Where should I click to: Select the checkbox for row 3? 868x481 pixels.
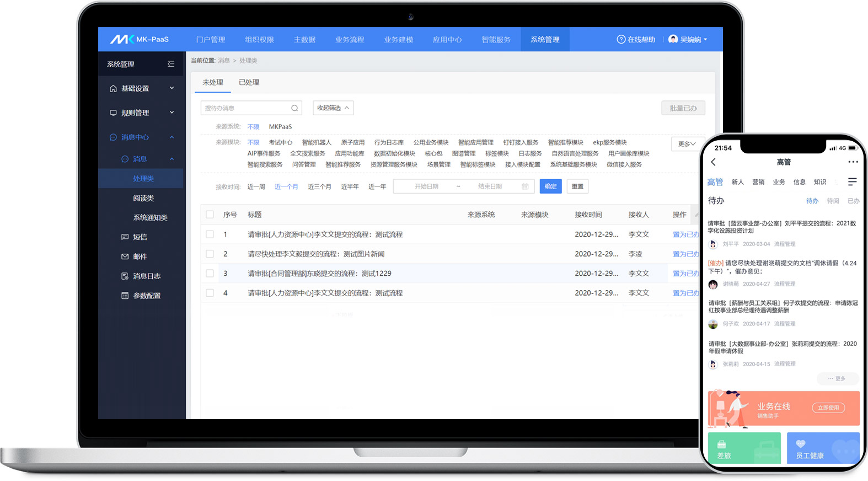click(x=210, y=274)
